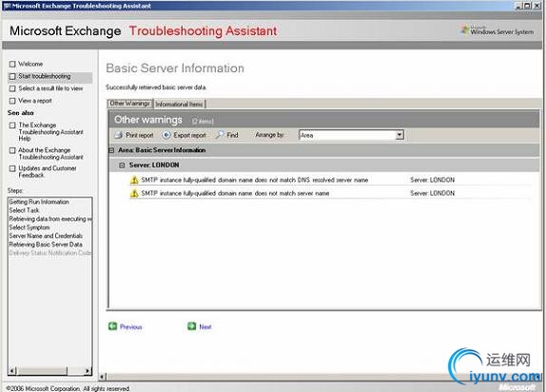This screenshot has width=546, height=392.
Task: Click main pane bottom left scroll arrow
Action: click(x=103, y=377)
